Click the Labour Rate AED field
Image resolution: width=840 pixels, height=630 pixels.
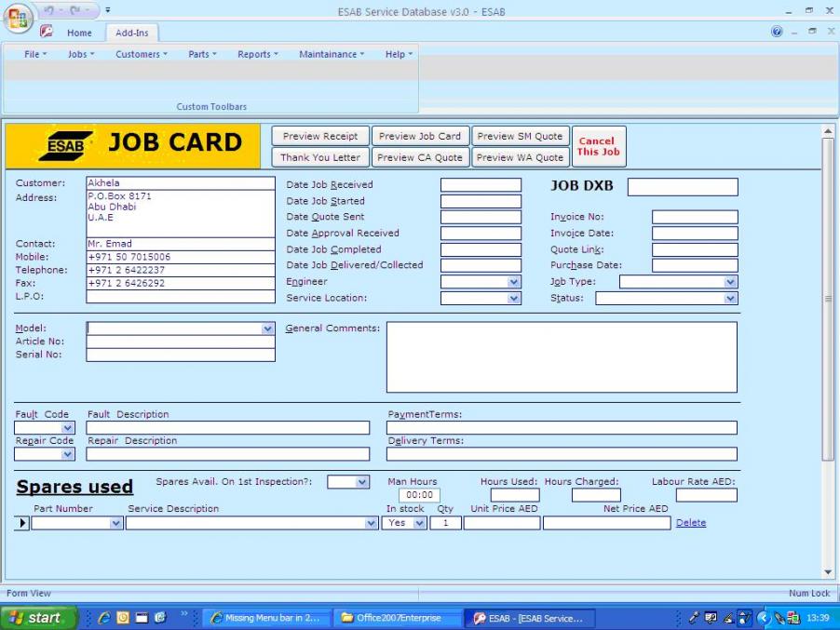tap(706, 495)
